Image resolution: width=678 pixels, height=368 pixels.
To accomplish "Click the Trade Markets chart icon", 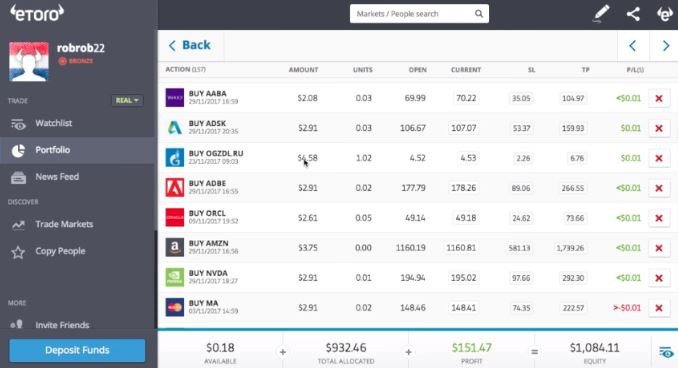I will pos(18,225).
